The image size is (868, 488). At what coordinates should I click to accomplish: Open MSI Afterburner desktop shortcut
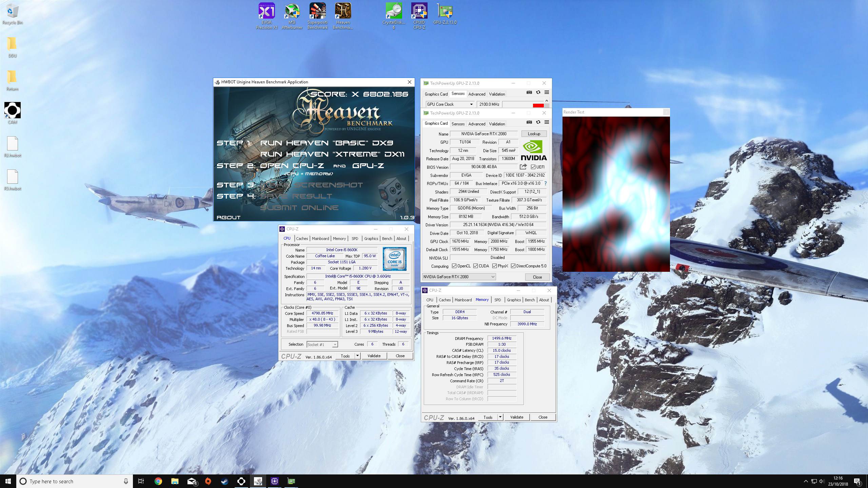point(292,16)
